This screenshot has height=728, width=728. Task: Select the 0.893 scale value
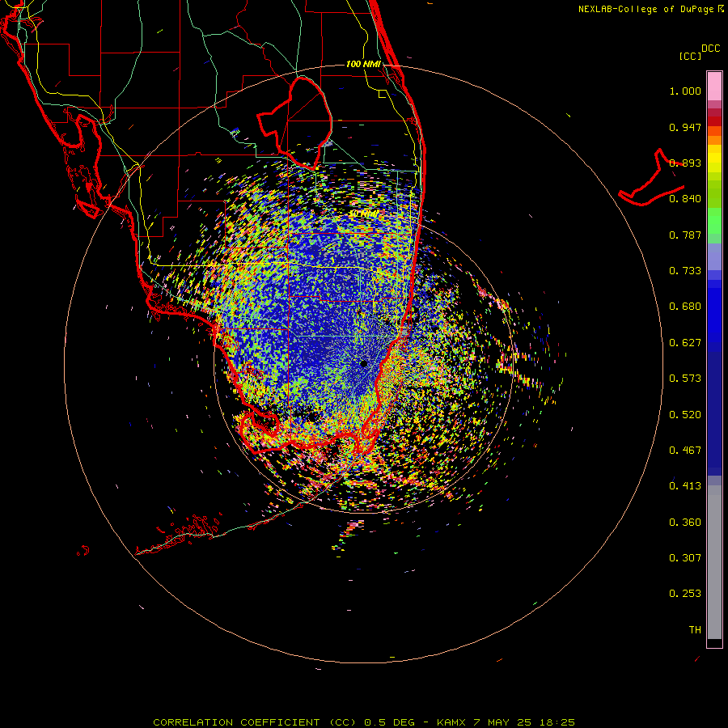[x=685, y=163]
